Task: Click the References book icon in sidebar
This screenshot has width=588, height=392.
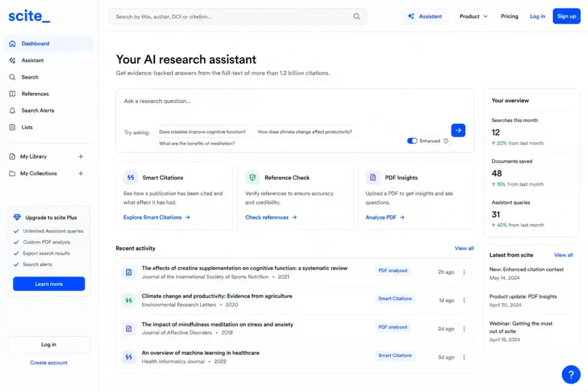Action: pos(13,94)
